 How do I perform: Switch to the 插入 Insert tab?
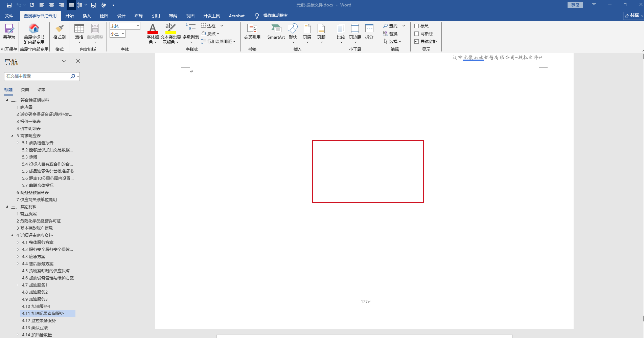(x=87, y=16)
